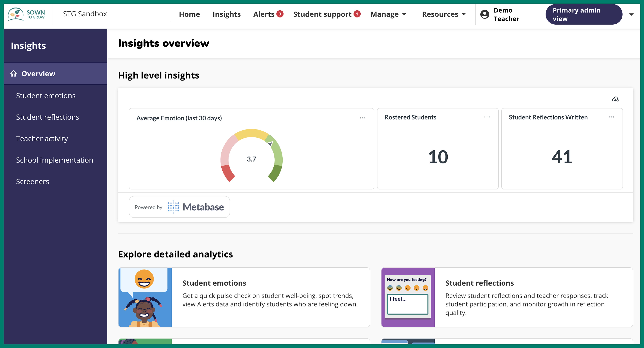Click the Student emotions card illustration
Screen dimensions: 644x348
145,297
